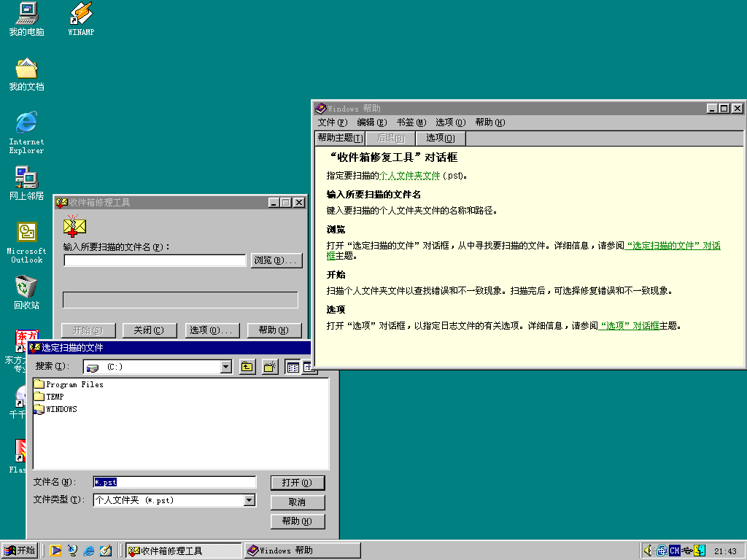Click the Internet Explorer quick launch icon

89,551
